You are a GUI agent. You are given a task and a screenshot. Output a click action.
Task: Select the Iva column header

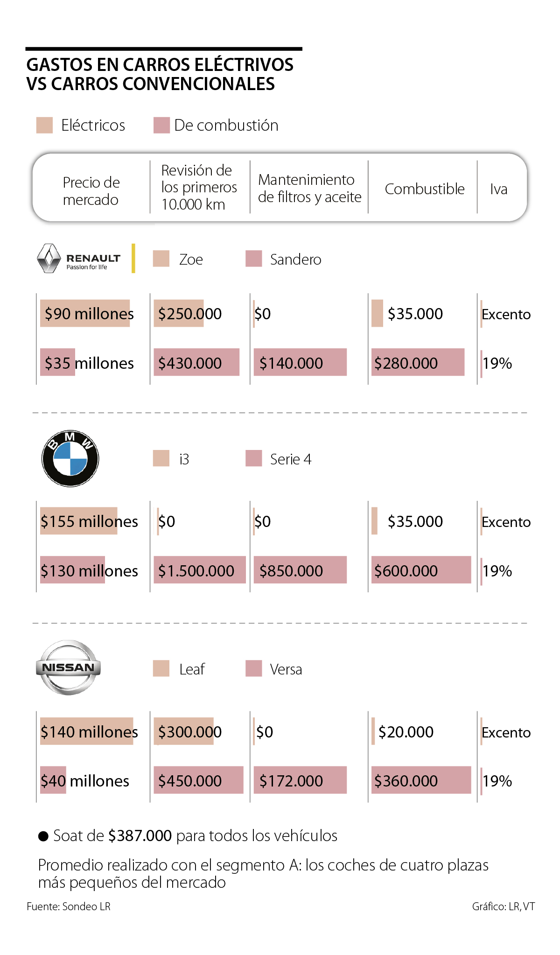(x=498, y=189)
